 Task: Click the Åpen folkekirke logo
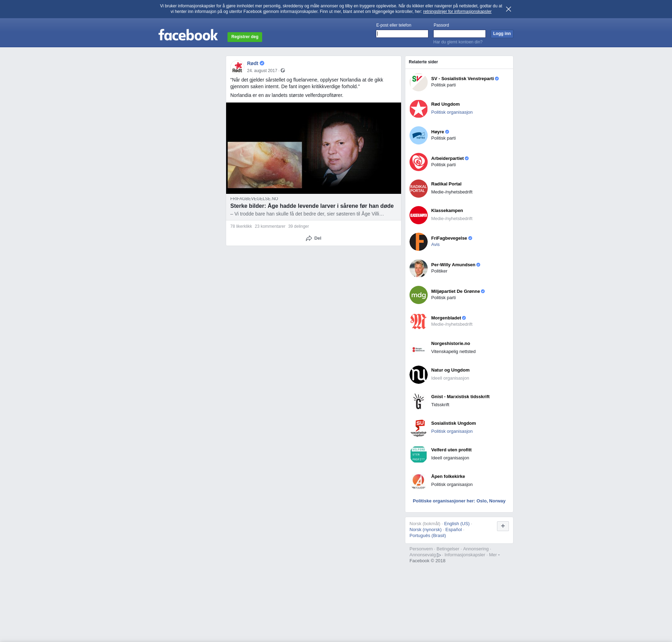point(419,481)
